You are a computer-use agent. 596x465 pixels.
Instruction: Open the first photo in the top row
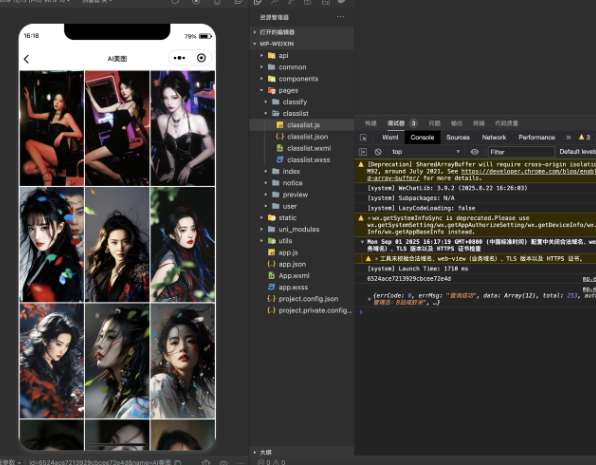click(52, 128)
